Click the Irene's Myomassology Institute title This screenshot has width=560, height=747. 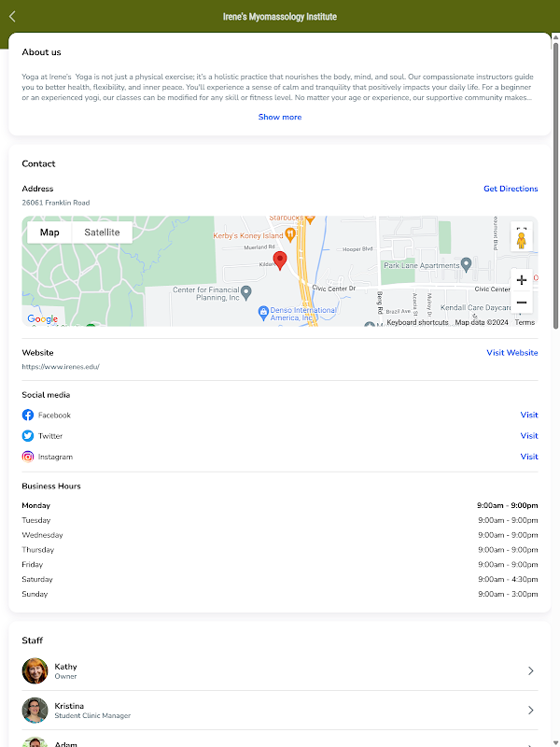pyautogui.click(x=280, y=17)
